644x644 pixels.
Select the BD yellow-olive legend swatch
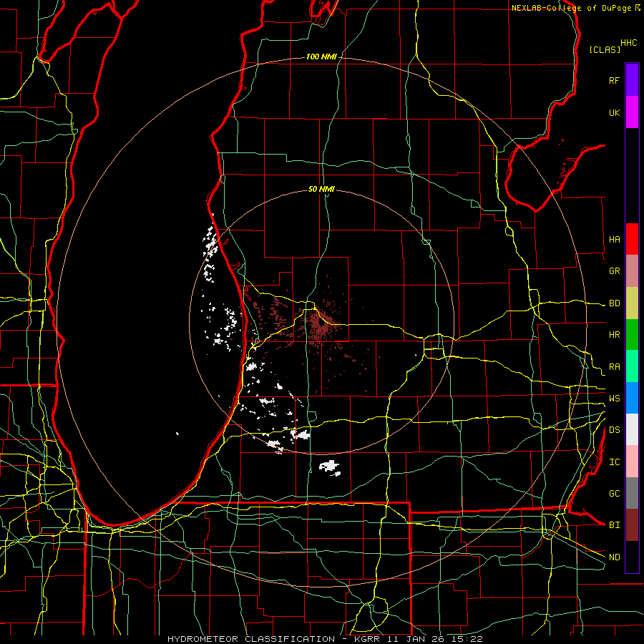coord(632,303)
